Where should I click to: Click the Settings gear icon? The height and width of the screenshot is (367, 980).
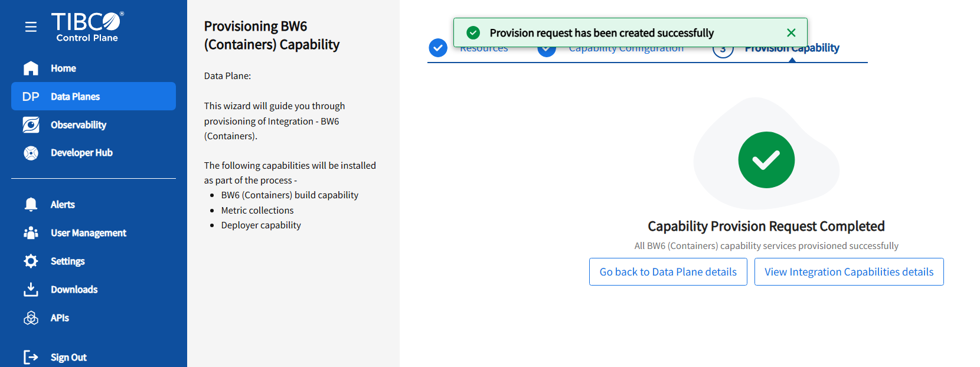31,261
